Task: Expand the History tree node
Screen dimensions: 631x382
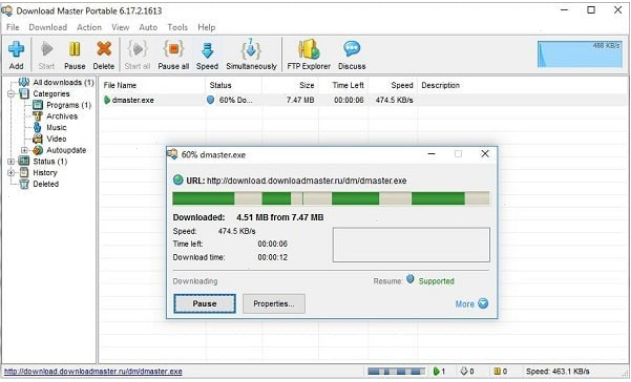Action: pyautogui.click(x=11, y=173)
